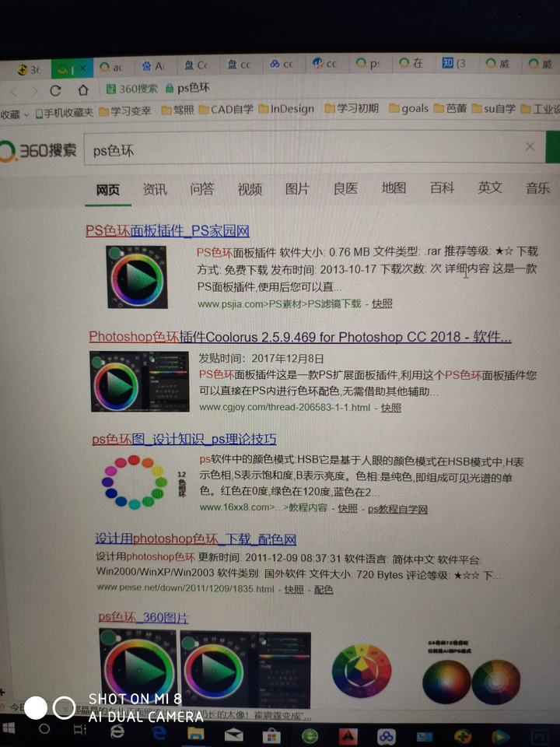This screenshot has height=747, width=560.
Task: Open the Mail app from the taskbar
Action: tap(234, 735)
